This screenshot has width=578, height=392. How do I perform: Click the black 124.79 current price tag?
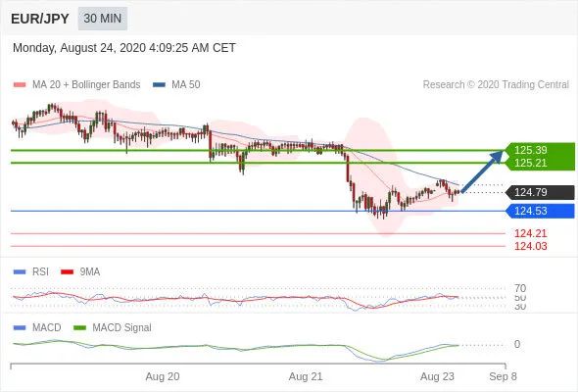[x=540, y=192]
